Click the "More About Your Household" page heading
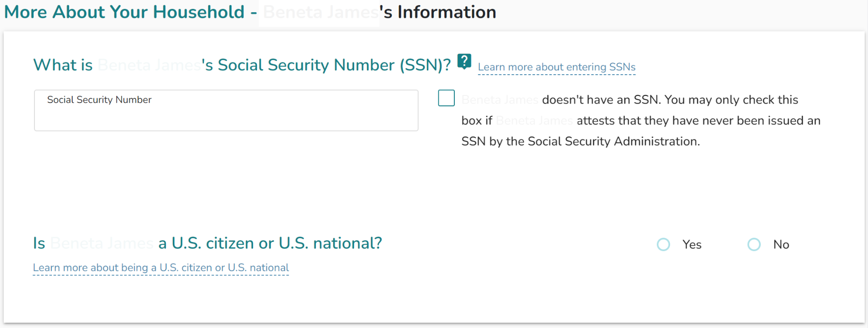This screenshot has height=328, width=868. pos(124,12)
